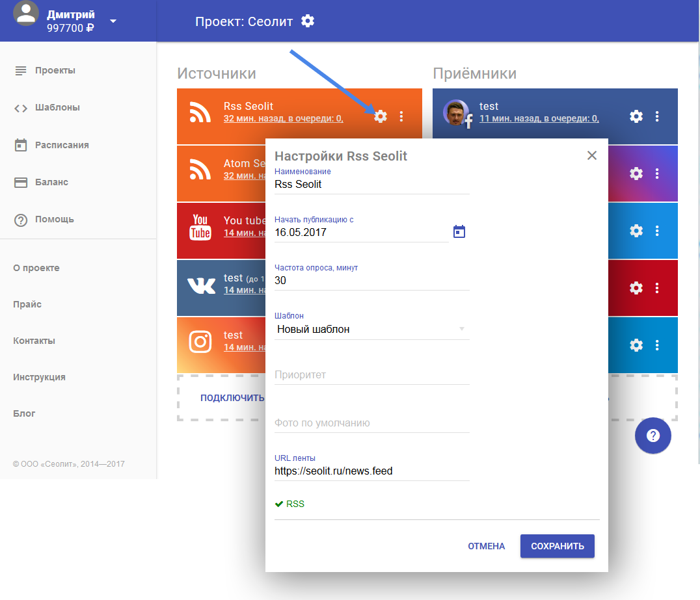
Task: Open three-dot menu for Rss Seolit source
Action: 401,116
